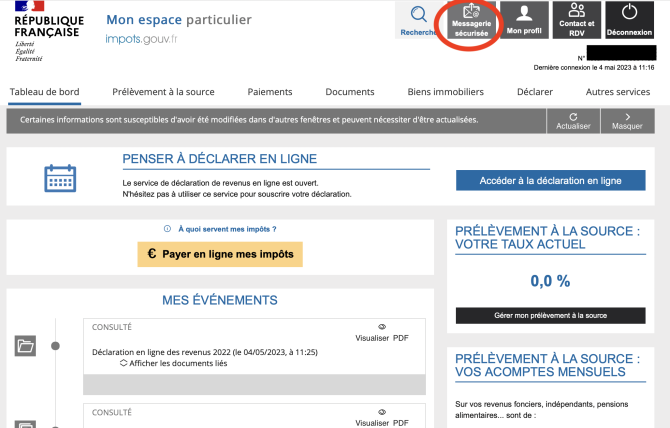Click Payer en ligne mes impôts button

[x=220, y=254]
